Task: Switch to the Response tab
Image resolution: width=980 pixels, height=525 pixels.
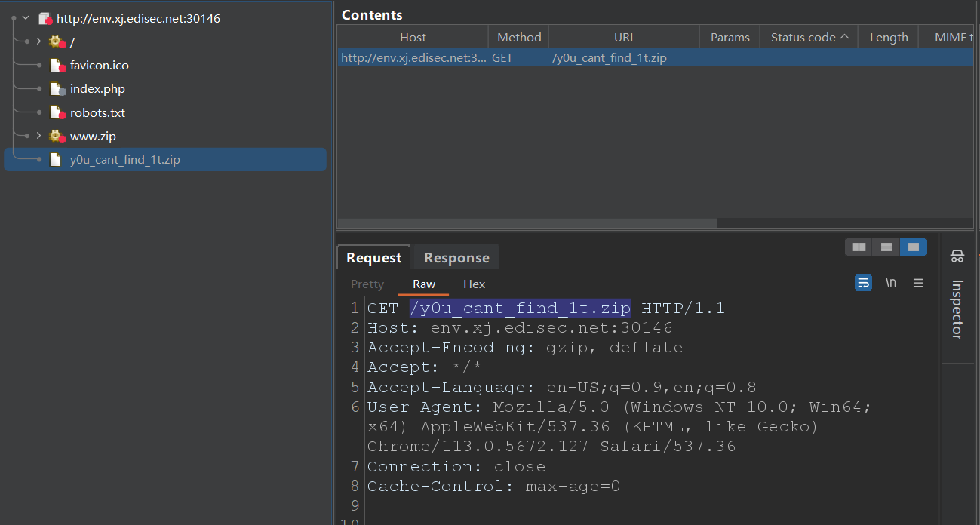Action: [x=456, y=258]
